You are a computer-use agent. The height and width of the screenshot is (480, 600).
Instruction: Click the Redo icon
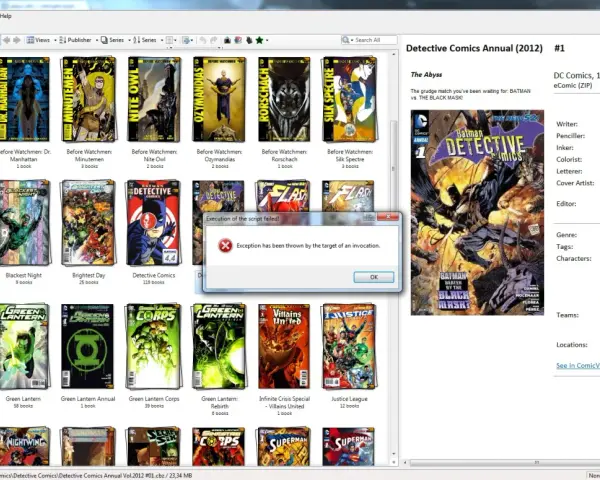214,40
